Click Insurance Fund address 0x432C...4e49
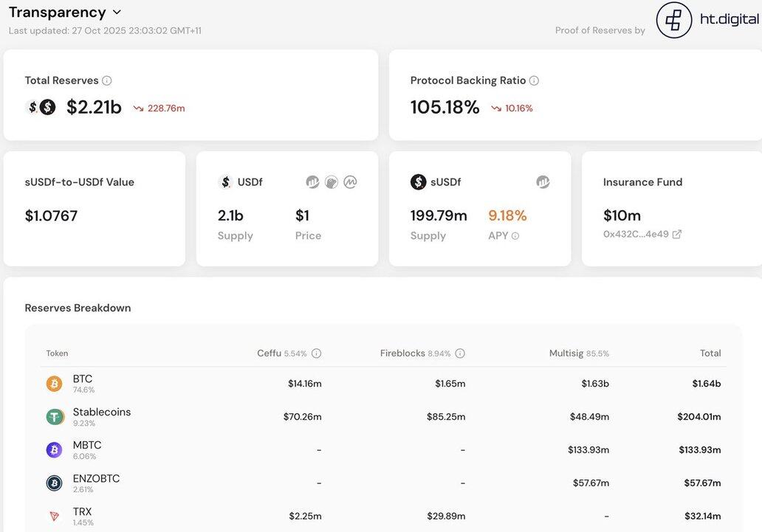The image size is (762, 532). click(x=636, y=235)
